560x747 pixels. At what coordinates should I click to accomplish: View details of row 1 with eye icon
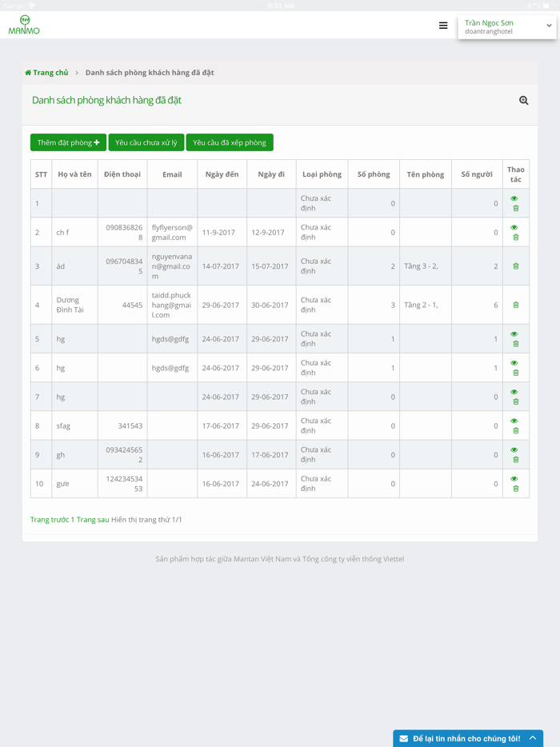click(514, 198)
